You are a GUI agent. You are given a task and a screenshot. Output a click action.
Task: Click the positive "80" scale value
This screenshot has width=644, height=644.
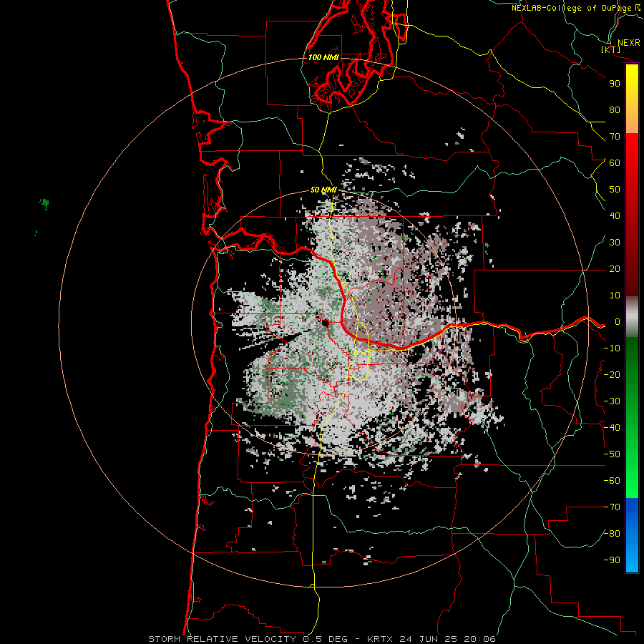click(x=615, y=110)
